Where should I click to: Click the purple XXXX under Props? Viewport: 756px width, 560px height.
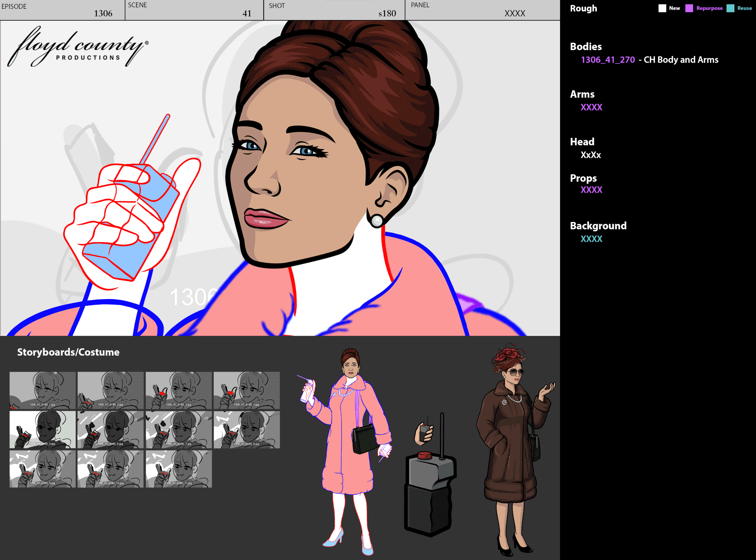(x=591, y=190)
